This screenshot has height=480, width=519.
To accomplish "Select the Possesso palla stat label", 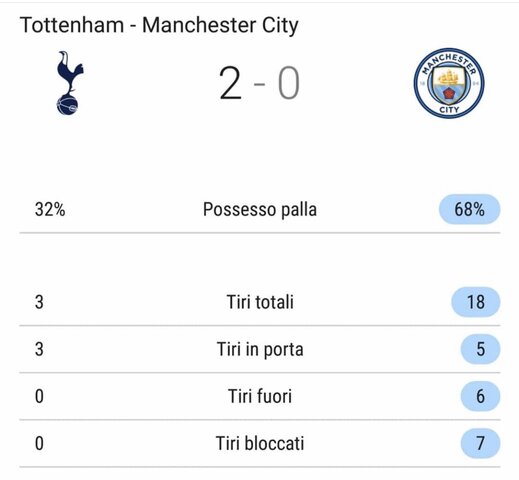I will pyautogui.click(x=260, y=210).
